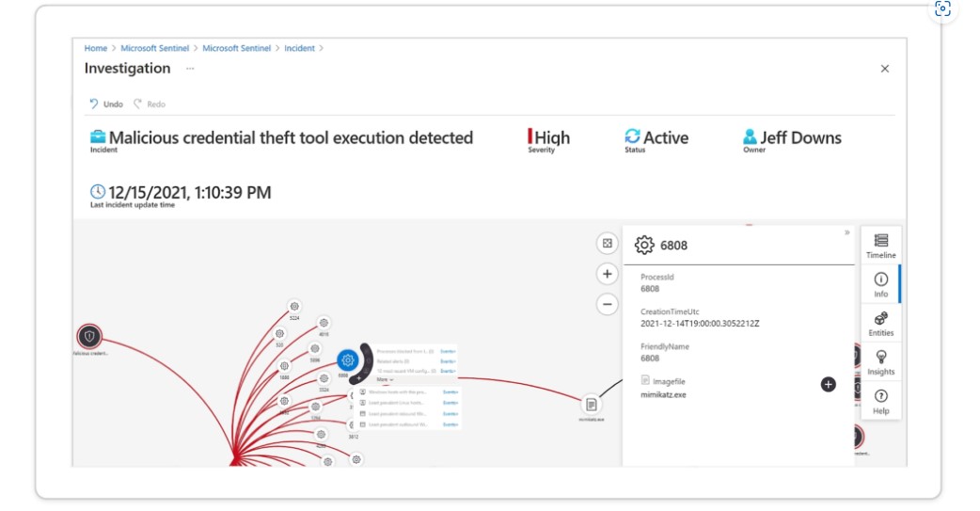The image size is (980, 511).
Task: Open Events for Windows hosts query
Action: (x=450, y=392)
